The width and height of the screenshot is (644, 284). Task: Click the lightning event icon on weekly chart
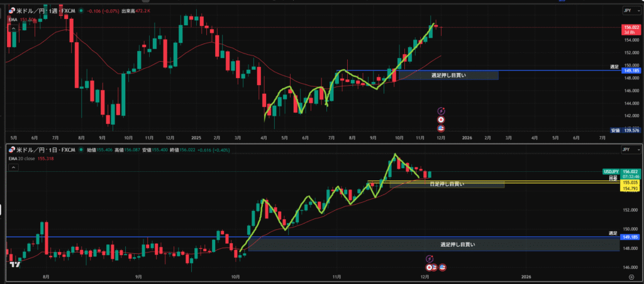(441, 110)
